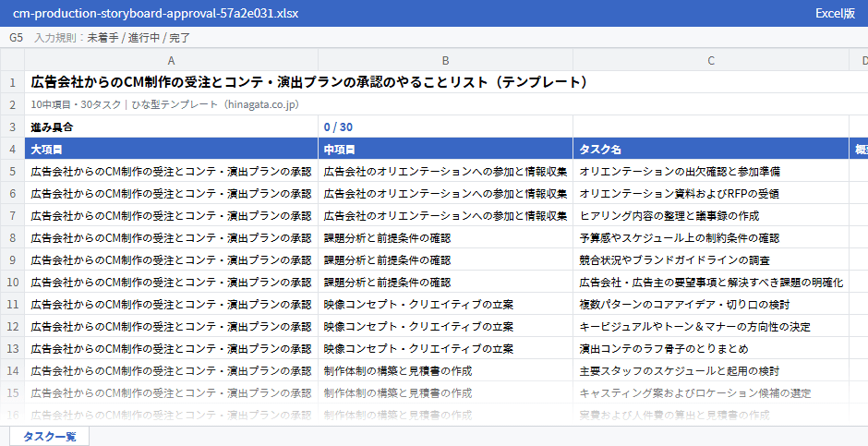Select column A cell in row 12
This screenshot has width=868, height=446.
(171, 326)
